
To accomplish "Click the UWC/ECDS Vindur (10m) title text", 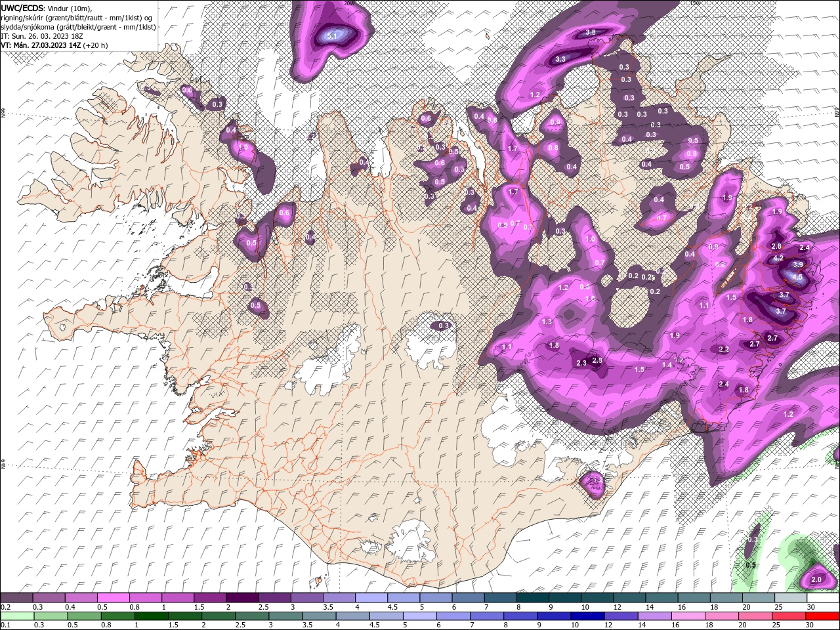I will coord(47,8).
